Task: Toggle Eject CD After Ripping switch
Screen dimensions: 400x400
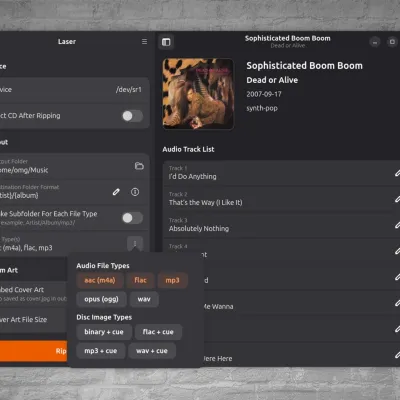Action: click(132, 116)
